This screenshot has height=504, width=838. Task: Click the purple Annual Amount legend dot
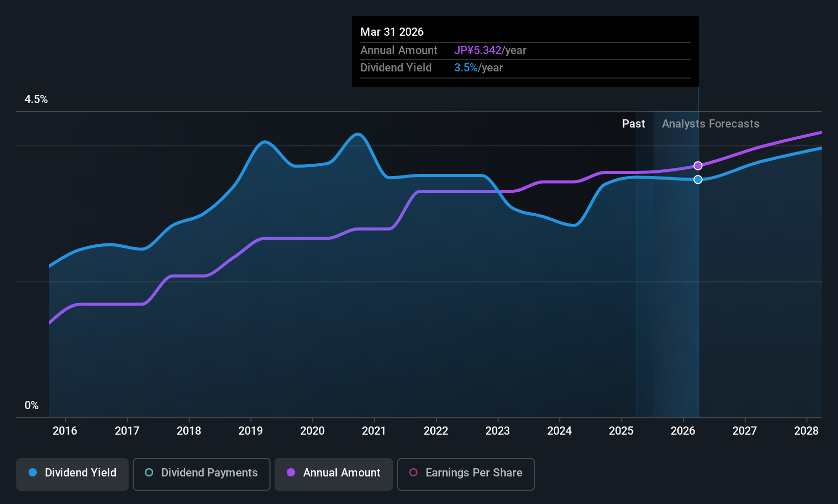click(291, 472)
